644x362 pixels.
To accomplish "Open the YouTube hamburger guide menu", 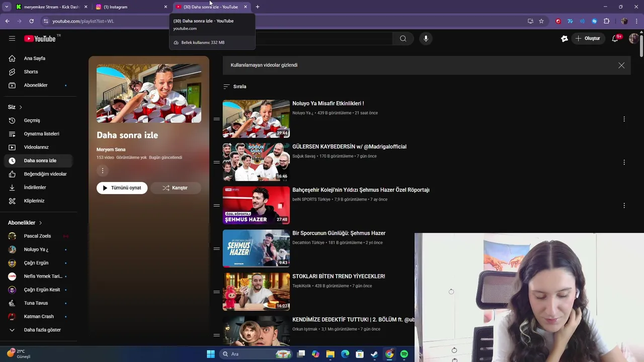I will tap(12, 39).
